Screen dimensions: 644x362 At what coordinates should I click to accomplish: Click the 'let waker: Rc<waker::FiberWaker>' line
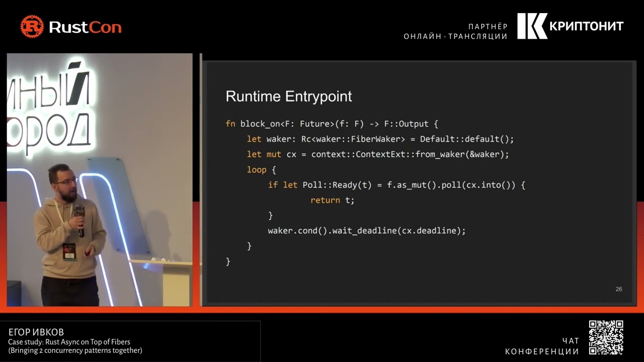coord(380,139)
